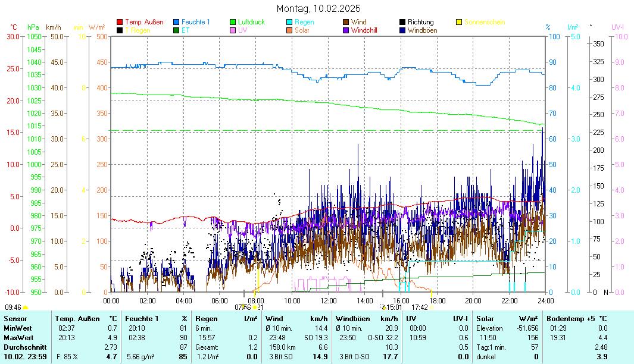Click the date title Montag, 10.02.2025

[x=318, y=8]
